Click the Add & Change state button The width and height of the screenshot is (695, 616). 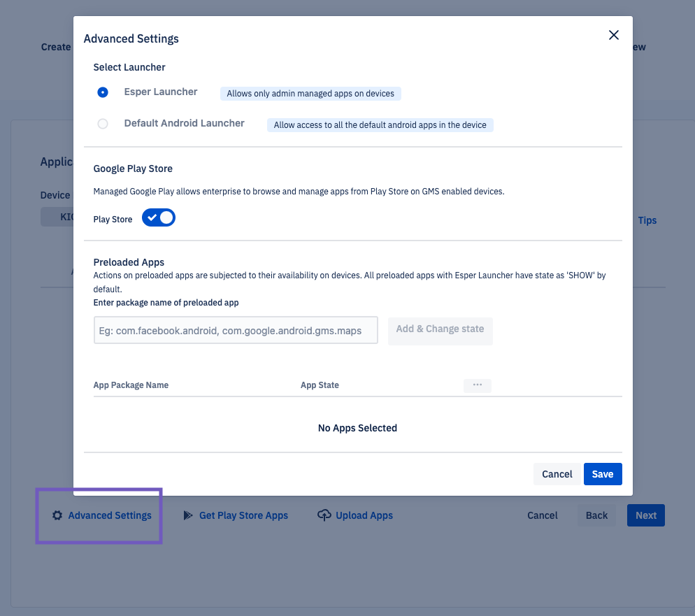pos(440,329)
